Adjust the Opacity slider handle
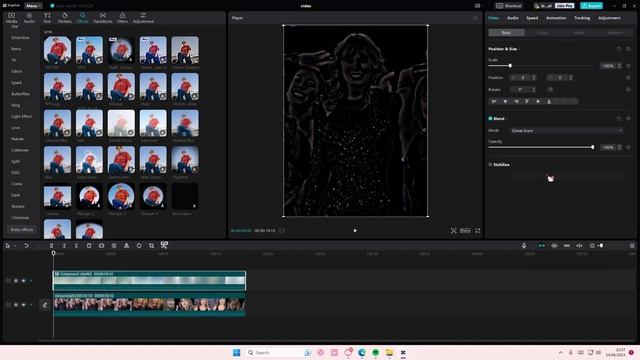 [x=593, y=147]
